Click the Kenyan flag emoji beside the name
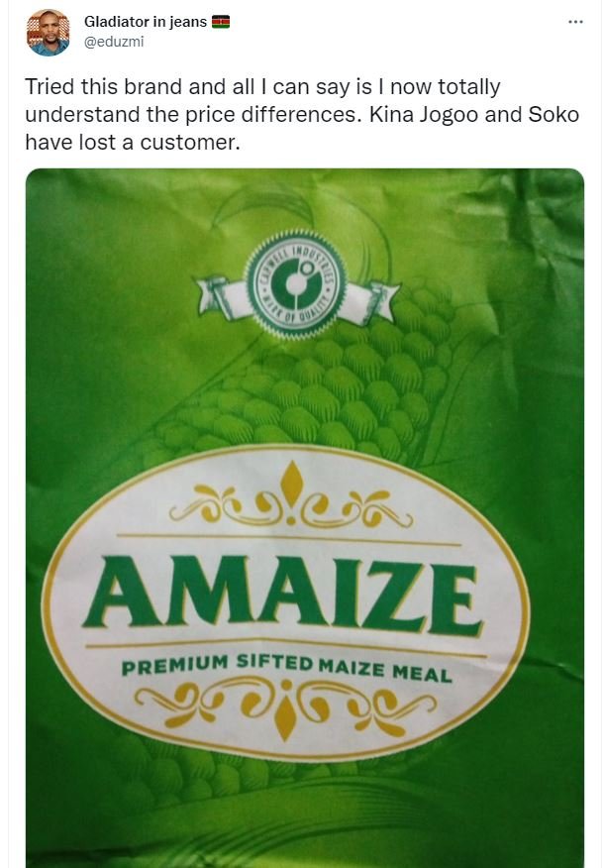 click(221, 22)
